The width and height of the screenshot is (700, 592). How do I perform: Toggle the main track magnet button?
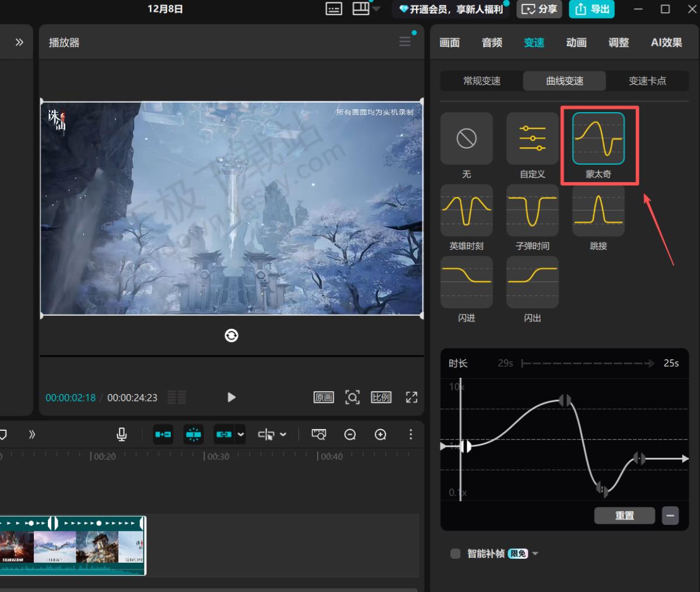click(x=163, y=434)
